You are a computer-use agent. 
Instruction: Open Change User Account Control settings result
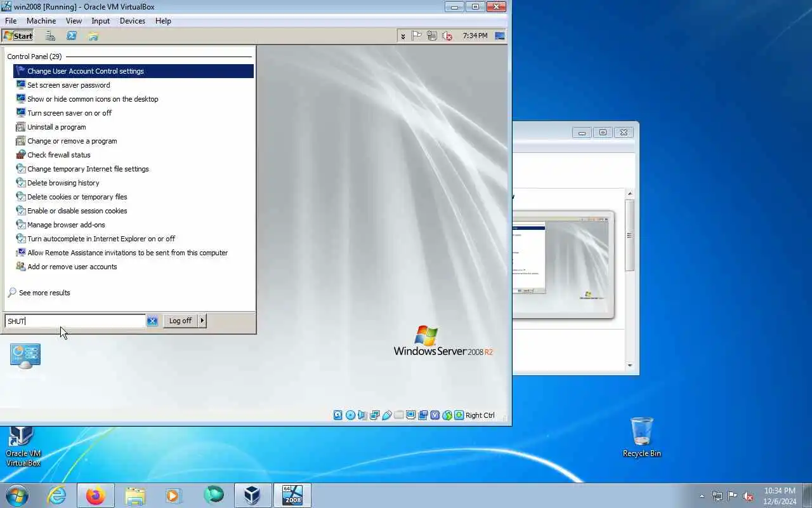pyautogui.click(x=133, y=71)
